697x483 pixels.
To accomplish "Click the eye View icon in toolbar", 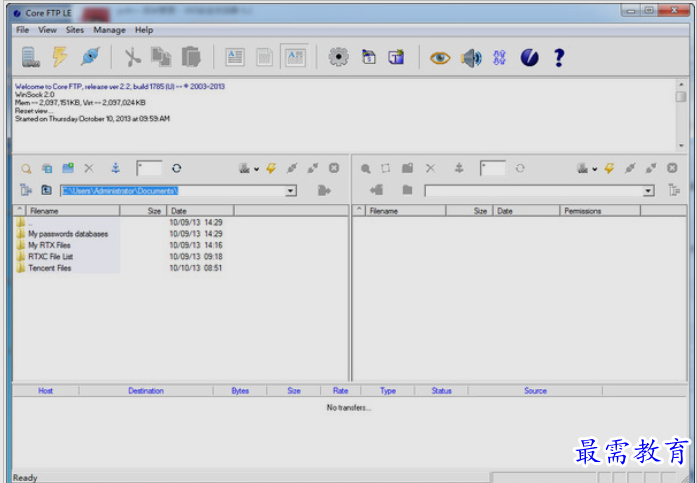I will tap(440, 58).
